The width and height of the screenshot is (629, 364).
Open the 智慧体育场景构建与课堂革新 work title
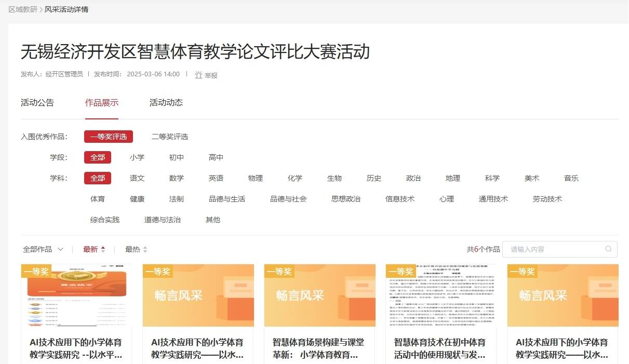coord(318,348)
